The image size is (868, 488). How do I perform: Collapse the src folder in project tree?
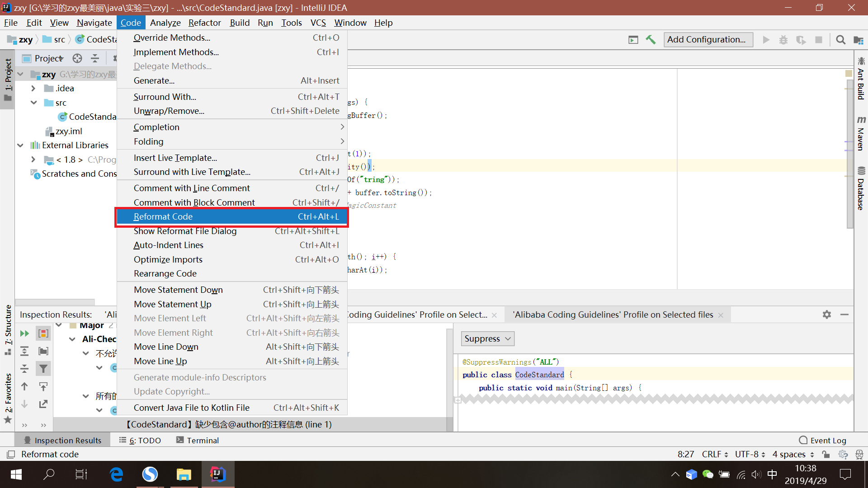tap(33, 103)
